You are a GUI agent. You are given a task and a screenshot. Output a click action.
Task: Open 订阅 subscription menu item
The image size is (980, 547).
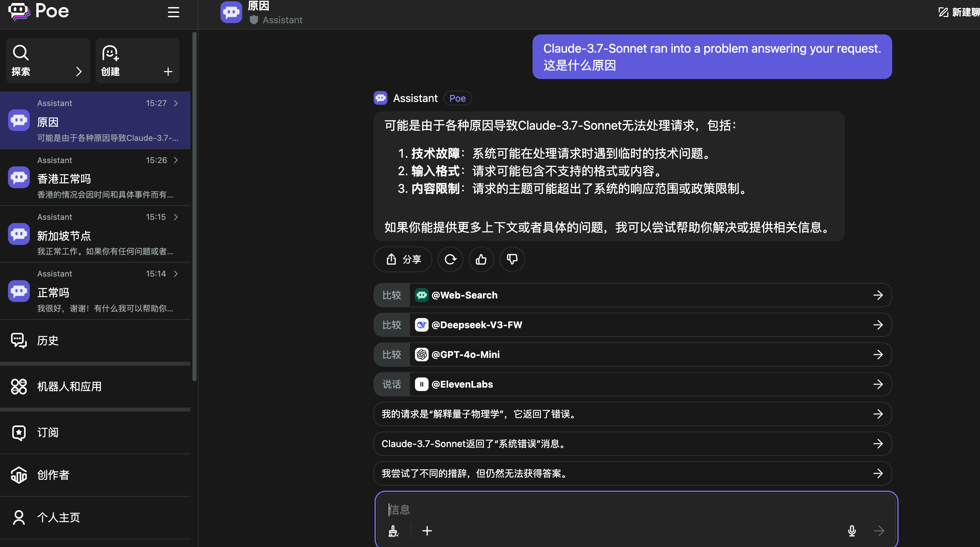(48, 433)
